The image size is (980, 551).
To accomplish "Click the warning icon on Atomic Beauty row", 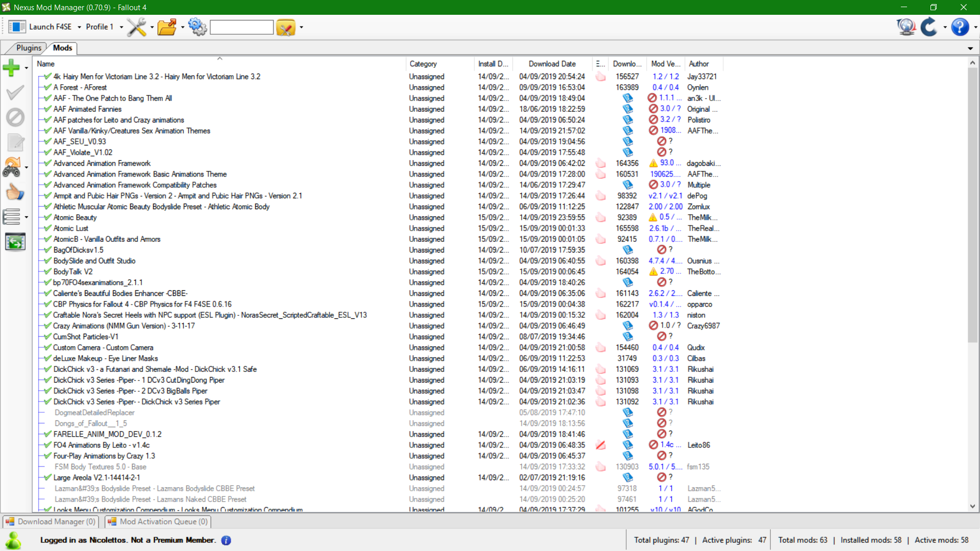I will 653,217.
